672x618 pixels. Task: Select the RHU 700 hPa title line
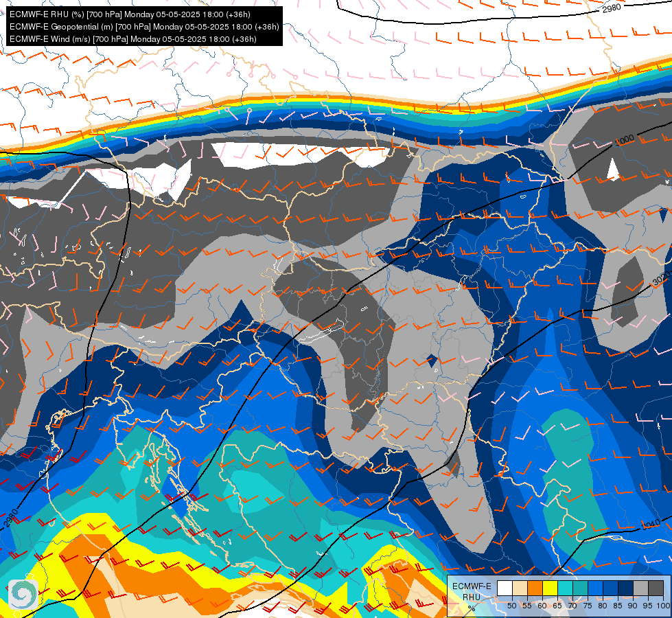pos(130,14)
